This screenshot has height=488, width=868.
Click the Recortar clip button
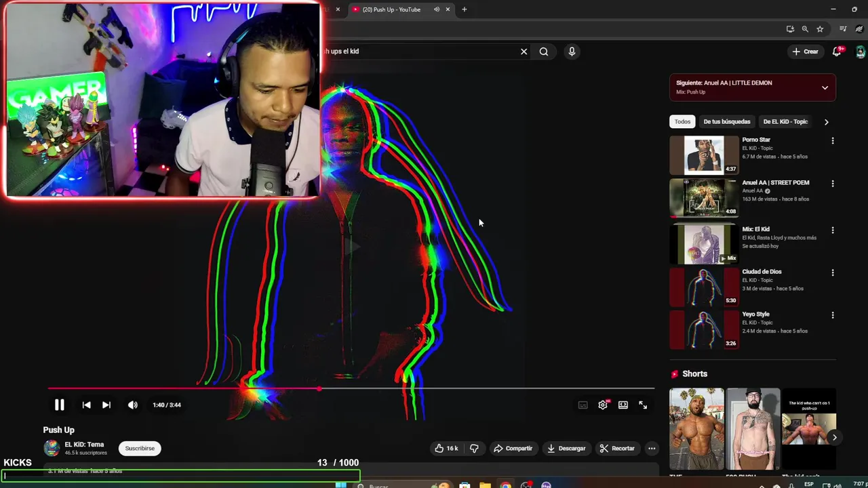coord(617,448)
